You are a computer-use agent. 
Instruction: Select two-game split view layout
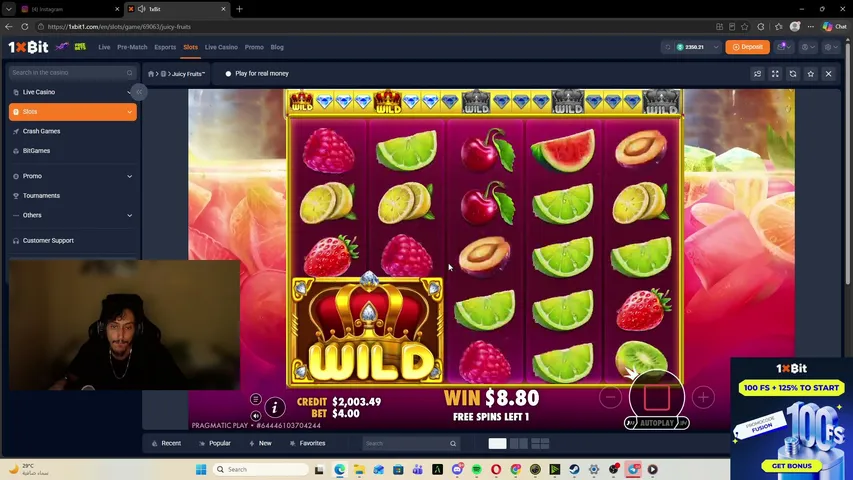(x=518, y=444)
